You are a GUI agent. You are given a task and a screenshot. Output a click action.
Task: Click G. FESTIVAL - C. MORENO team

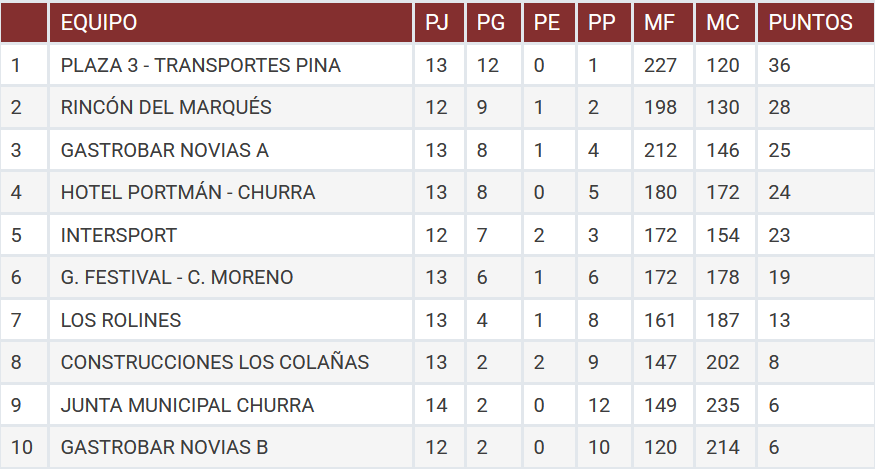pos(177,277)
